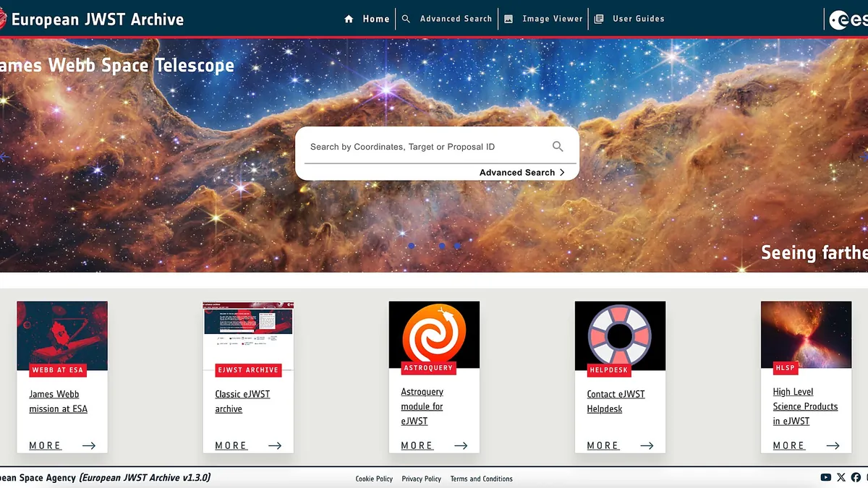Open Advanced Search in the top navigation bar

(447, 19)
